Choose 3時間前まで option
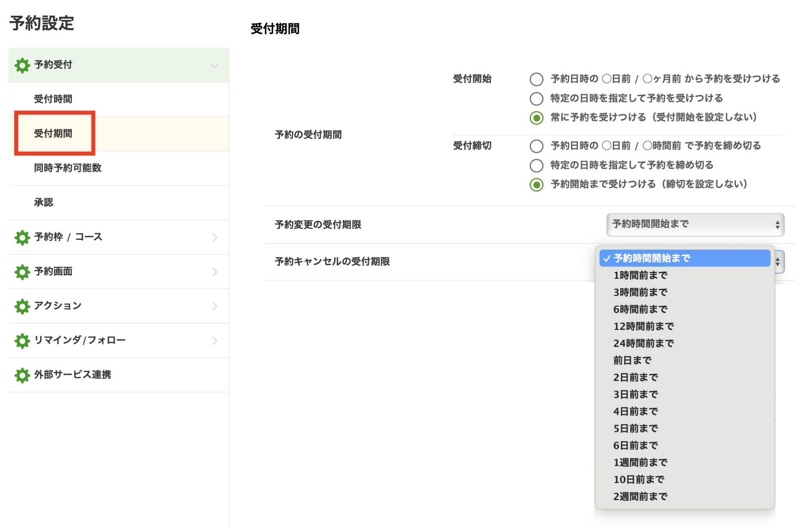The image size is (812, 528). click(684, 292)
